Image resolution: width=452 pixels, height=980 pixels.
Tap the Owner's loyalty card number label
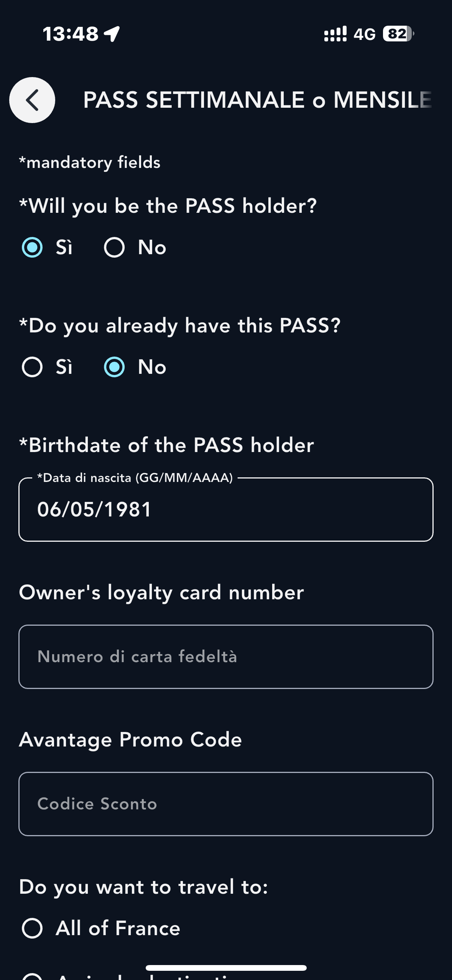pos(161,592)
